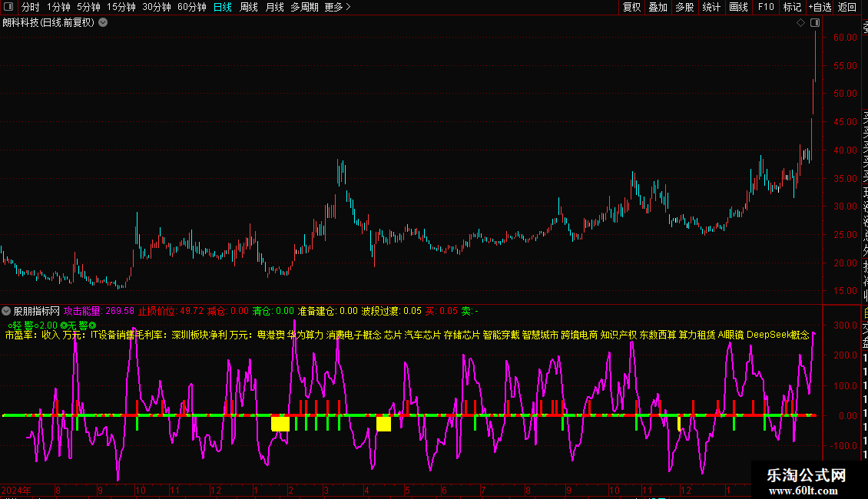Click the 返回 back button
Image resolution: width=868 pixels, height=499 pixels.
click(x=847, y=7)
